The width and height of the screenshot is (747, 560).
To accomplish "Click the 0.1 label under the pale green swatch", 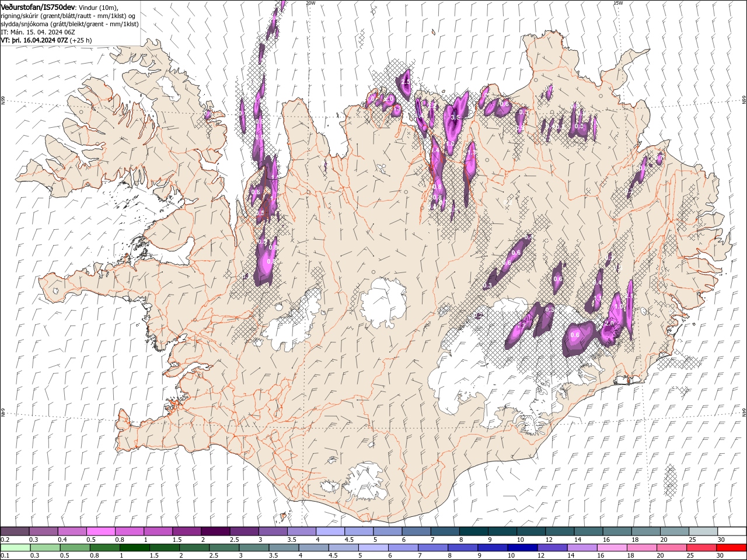I will click(x=5, y=556).
